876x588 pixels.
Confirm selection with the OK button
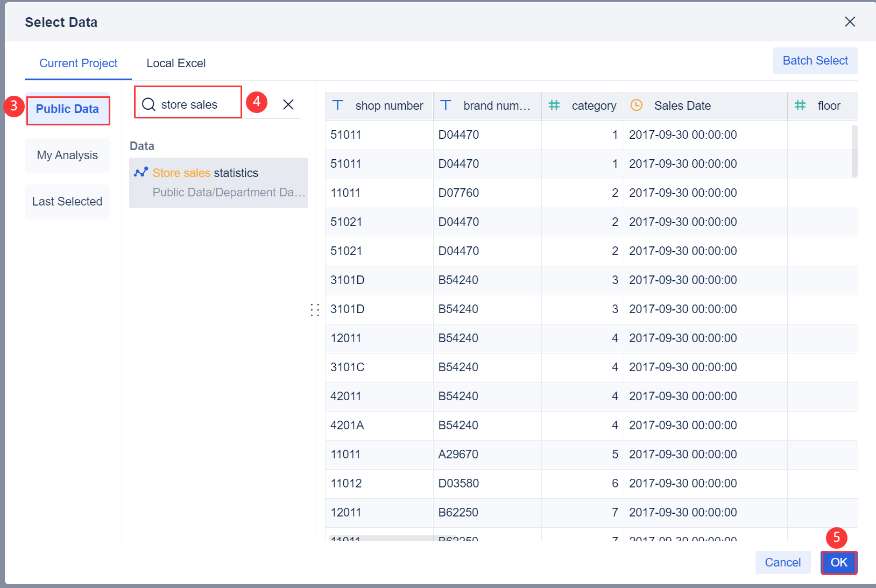(x=838, y=562)
